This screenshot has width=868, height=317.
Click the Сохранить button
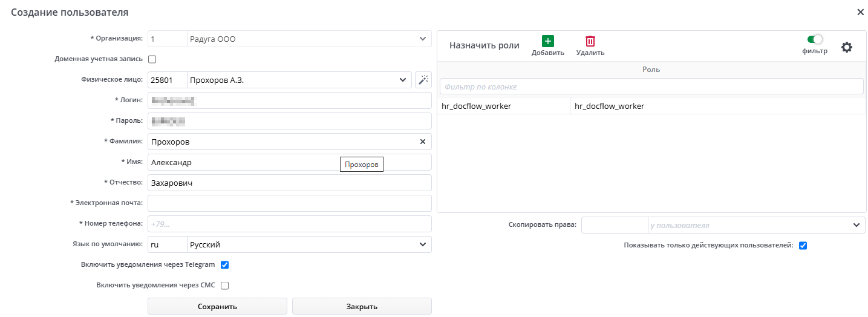[x=217, y=306]
